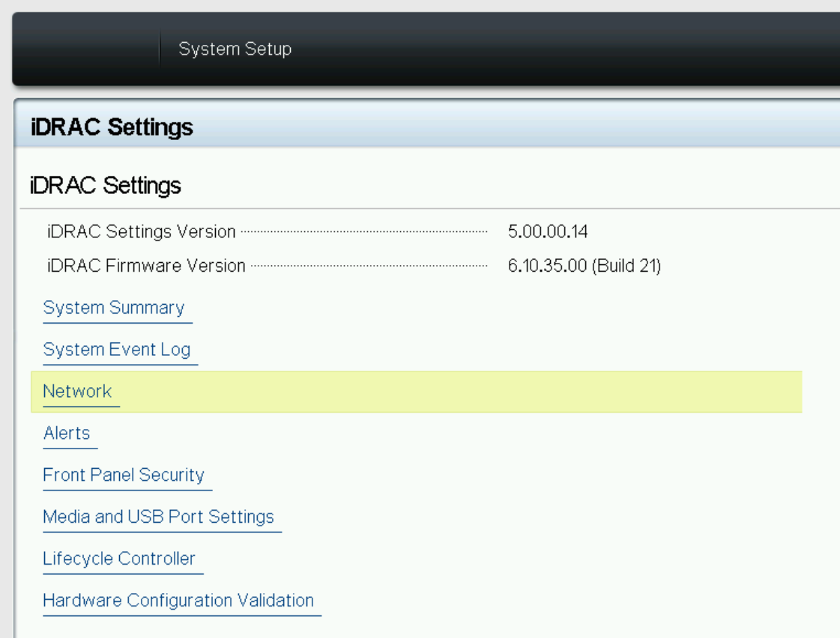This screenshot has height=638, width=840.
Task: Open the Lifecycle Controller settings
Action: [120, 559]
